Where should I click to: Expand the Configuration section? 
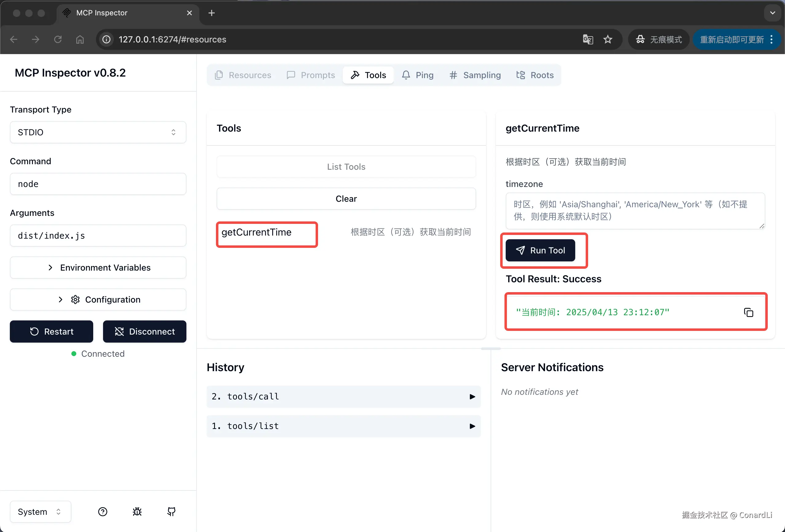coord(98,299)
